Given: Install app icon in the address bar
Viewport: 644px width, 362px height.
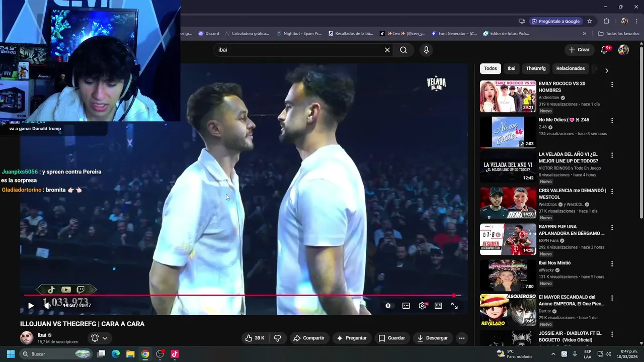Looking at the screenshot, I should [x=522, y=21].
